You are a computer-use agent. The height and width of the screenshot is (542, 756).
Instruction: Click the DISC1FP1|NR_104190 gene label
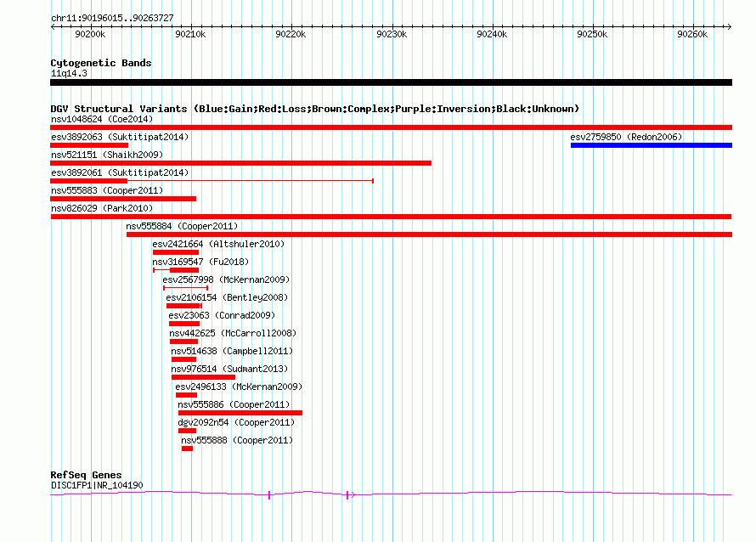[x=97, y=485]
